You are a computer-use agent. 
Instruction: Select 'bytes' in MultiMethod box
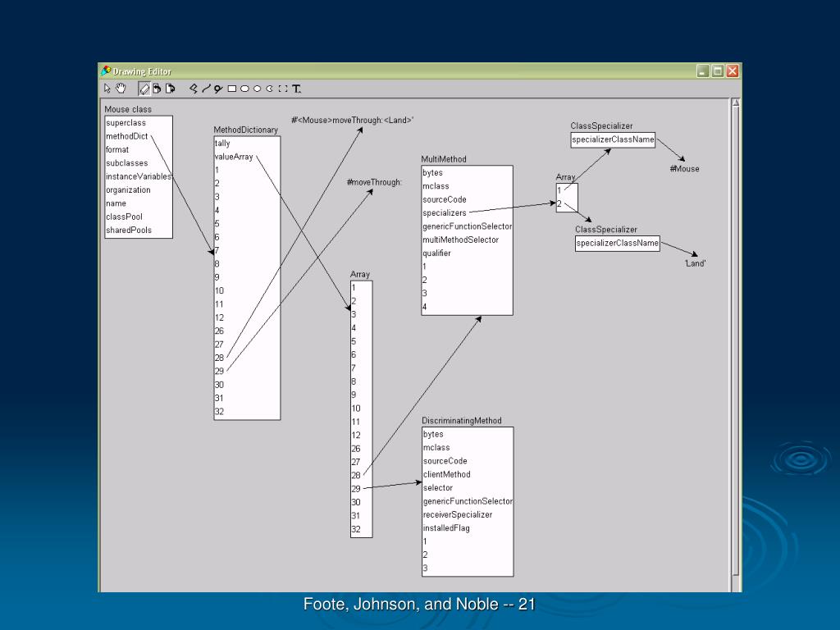point(433,172)
